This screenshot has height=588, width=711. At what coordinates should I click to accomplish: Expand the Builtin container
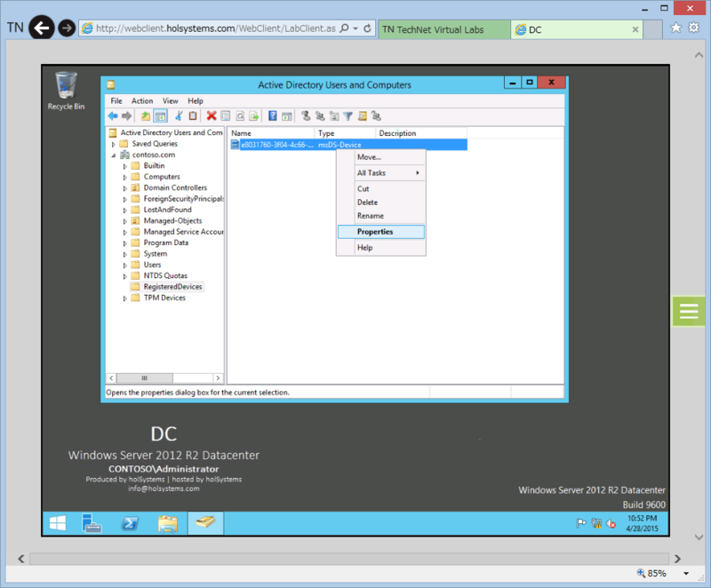click(x=125, y=166)
